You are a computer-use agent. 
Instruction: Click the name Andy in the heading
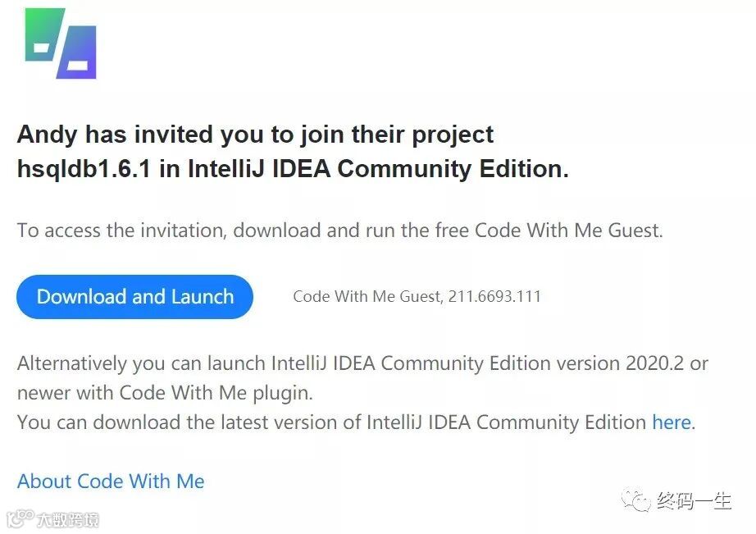pyautogui.click(x=48, y=135)
